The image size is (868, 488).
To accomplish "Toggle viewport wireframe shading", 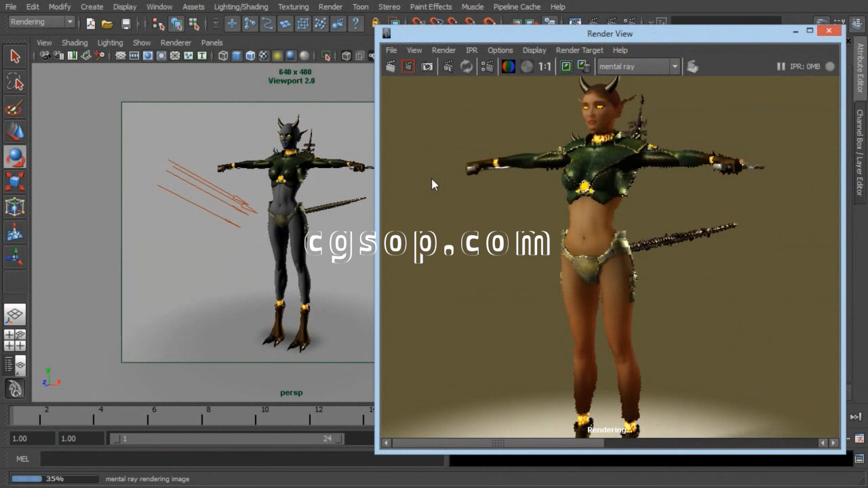I will click(223, 56).
